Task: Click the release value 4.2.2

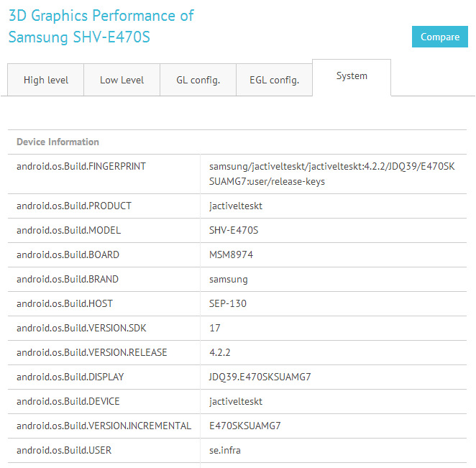Action: point(220,352)
